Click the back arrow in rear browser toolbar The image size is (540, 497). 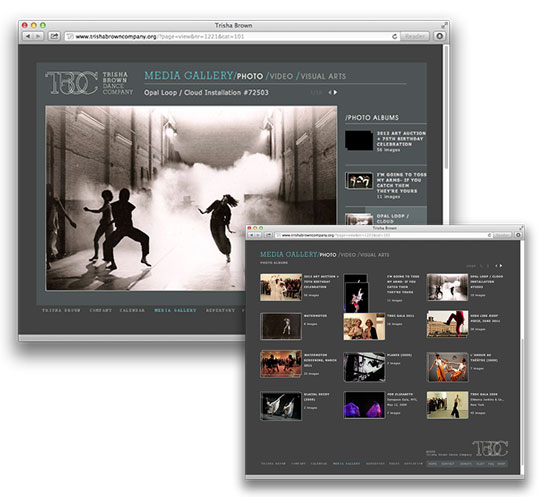click(x=28, y=36)
